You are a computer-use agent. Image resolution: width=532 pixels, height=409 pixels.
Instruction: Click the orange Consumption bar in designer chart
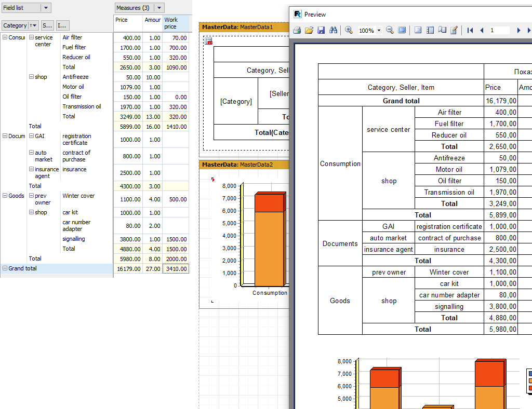[269, 249]
